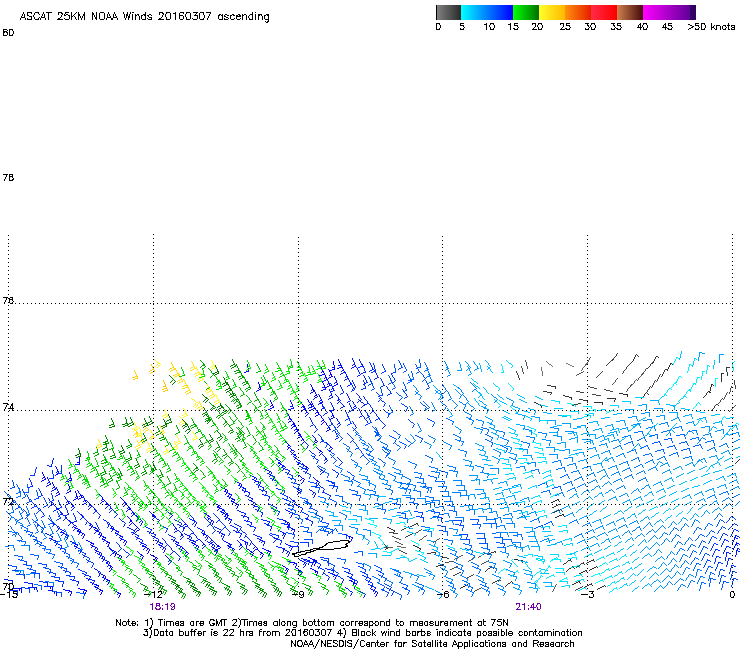This screenshot has height=650, width=740.
Task: Click the '>50 knots' legend label
Action: (711, 27)
